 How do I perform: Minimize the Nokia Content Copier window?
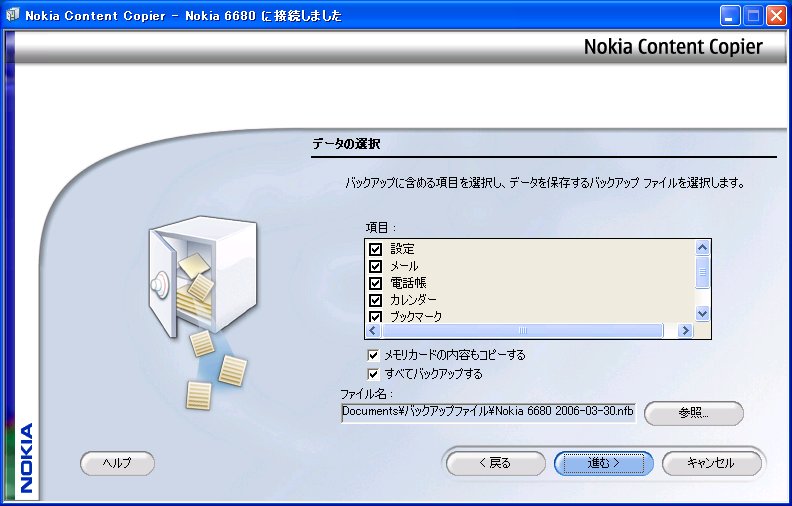(x=729, y=16)
